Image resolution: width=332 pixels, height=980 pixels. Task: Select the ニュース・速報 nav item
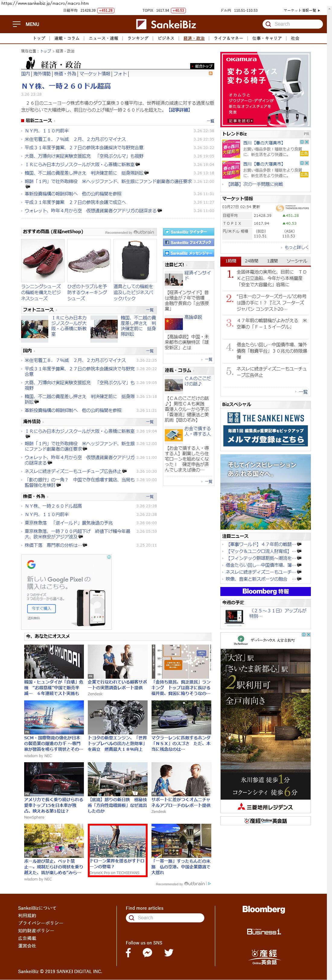pyautogui.click(x=103, y=38)
